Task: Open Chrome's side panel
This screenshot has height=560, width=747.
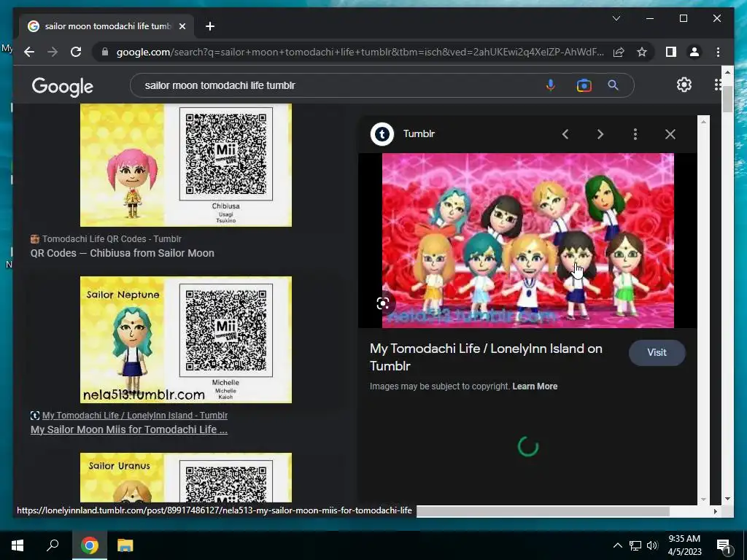Action: 671,52
